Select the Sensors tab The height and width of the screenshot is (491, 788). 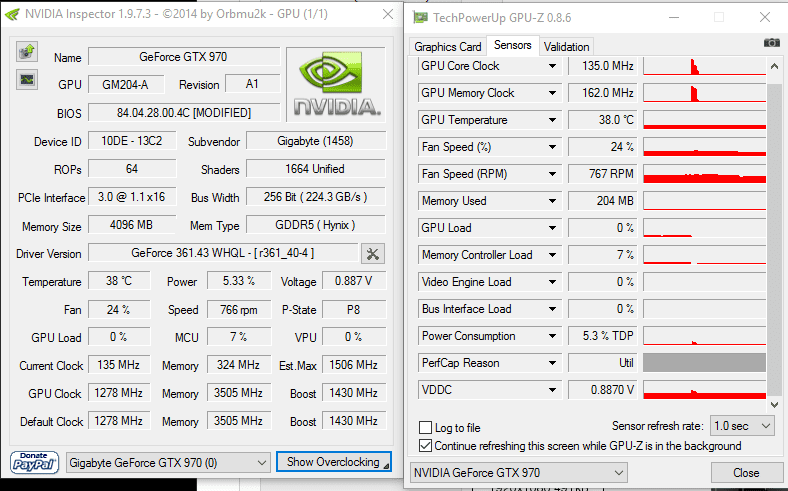coord(513,45)
